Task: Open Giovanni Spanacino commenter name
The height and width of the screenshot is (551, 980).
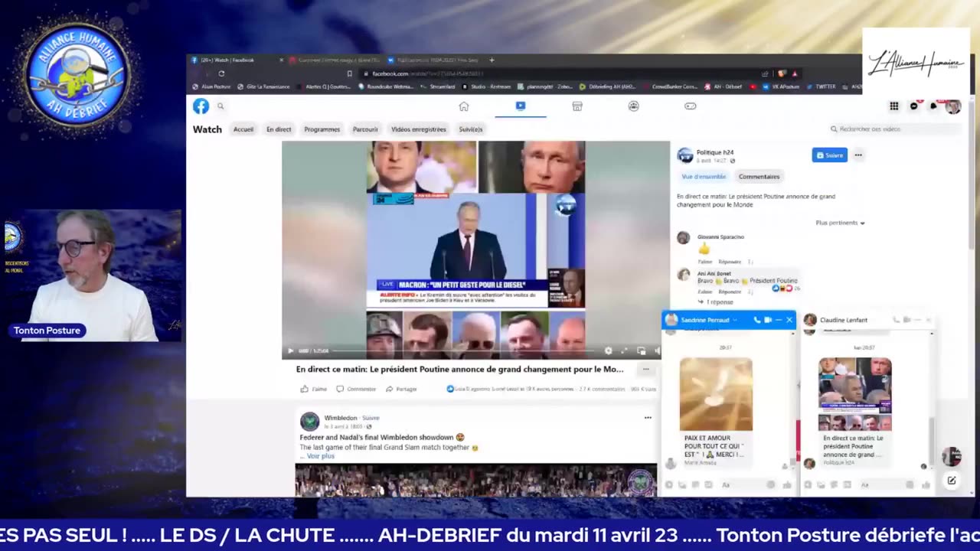Action: pyautogui.click(x=720, y=237)
